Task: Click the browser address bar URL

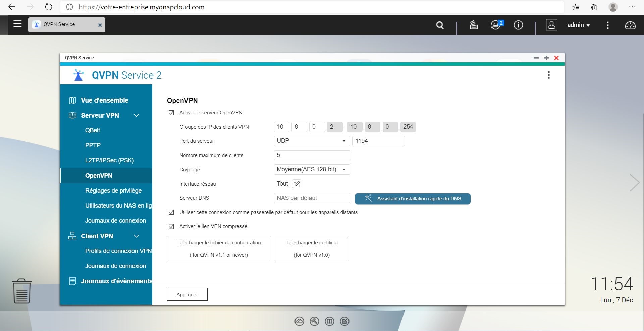Action: (142, 7)
